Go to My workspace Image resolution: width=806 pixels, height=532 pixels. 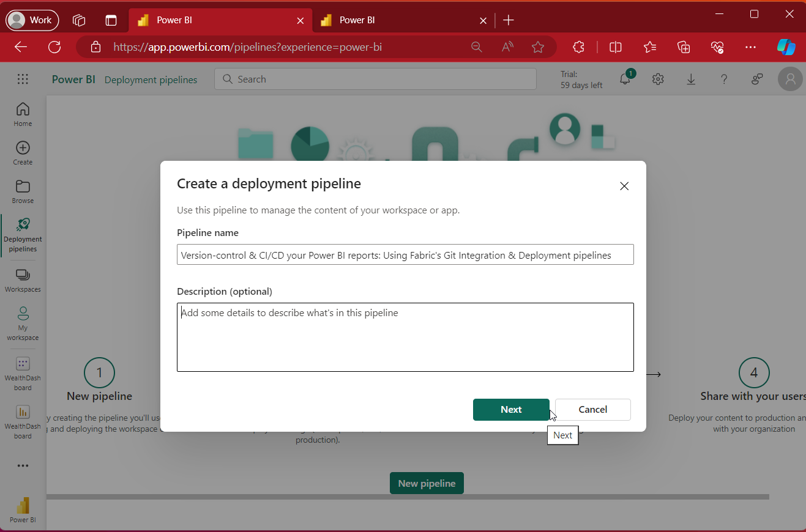(x=23, y=320)
